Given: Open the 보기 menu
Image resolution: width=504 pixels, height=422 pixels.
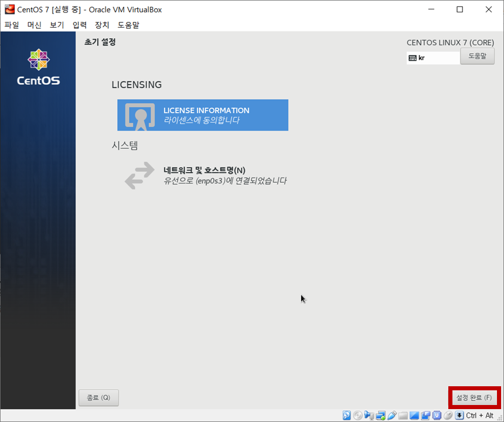Looking at the screenshot, I should [57, 25].
